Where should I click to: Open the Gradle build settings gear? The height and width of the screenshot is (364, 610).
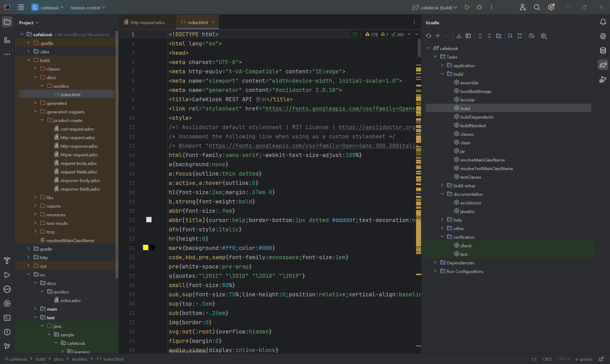point(544,36)
